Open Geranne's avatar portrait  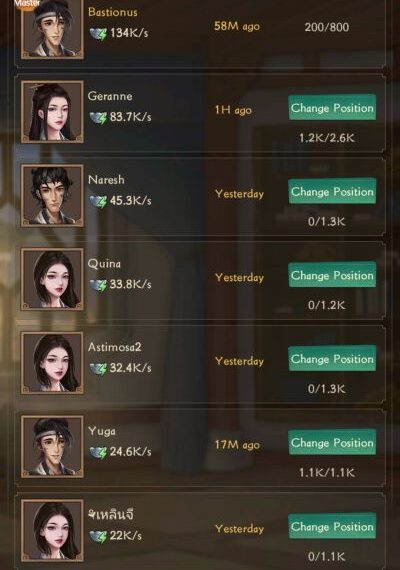click(x=52, y=112)
